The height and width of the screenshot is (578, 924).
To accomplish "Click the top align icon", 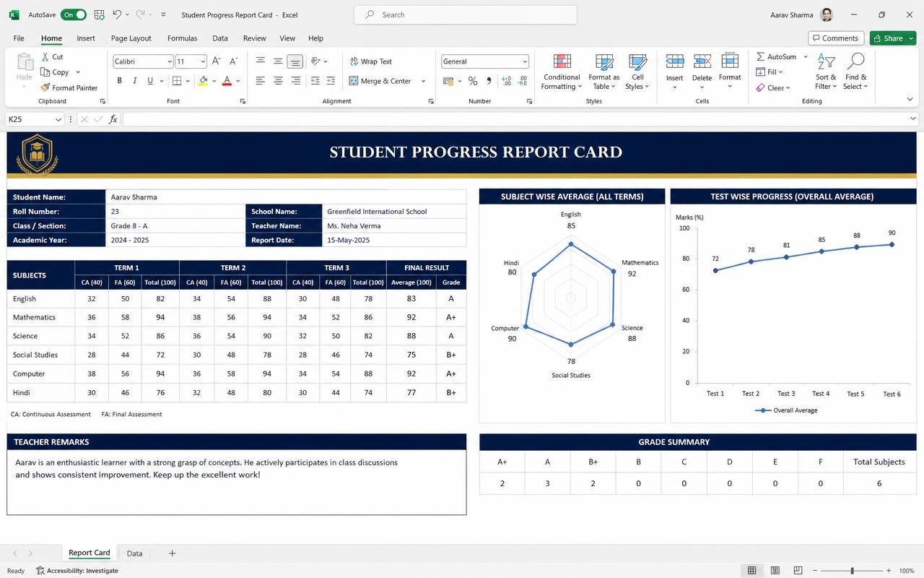I will coord(260,61).
